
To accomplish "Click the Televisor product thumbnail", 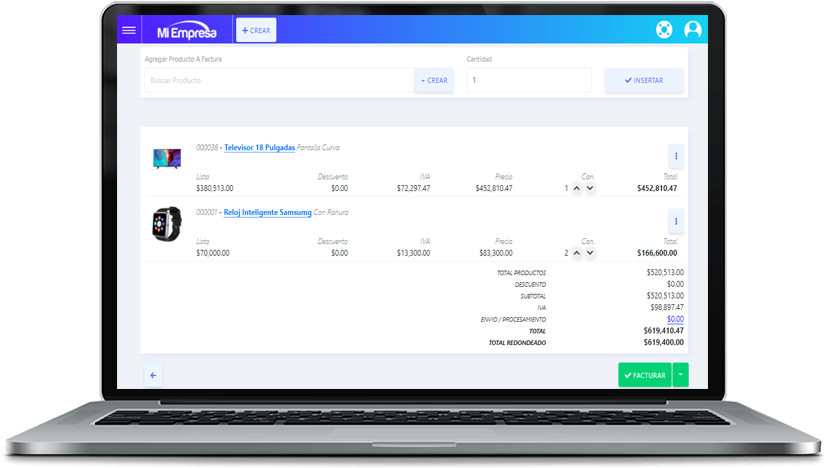I will (x=165, y=157).
